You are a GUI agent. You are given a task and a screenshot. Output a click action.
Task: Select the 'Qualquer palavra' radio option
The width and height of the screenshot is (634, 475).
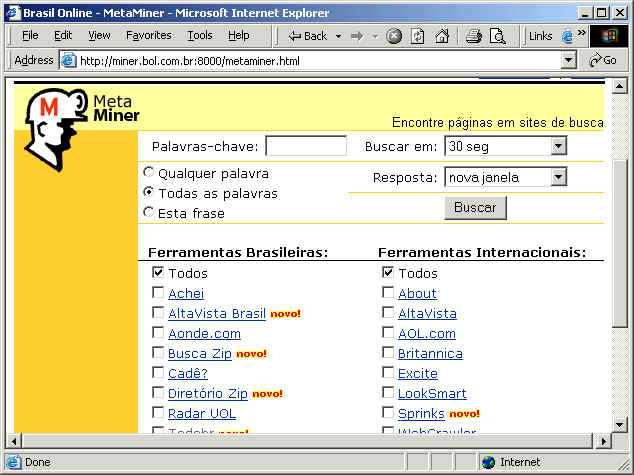click(150, 172)
